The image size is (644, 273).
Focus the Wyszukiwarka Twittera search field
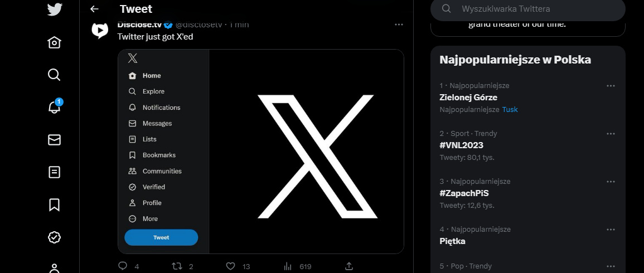528,8
